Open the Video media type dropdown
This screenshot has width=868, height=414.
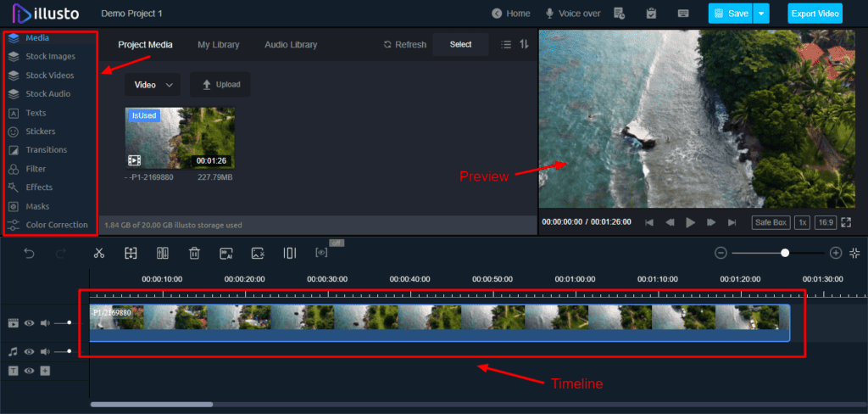pyautogui.click(x=153, y=85)
